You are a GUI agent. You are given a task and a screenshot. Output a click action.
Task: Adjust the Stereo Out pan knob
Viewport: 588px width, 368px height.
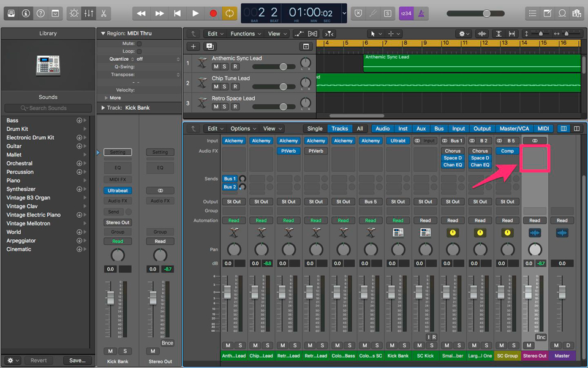[535, 250]
